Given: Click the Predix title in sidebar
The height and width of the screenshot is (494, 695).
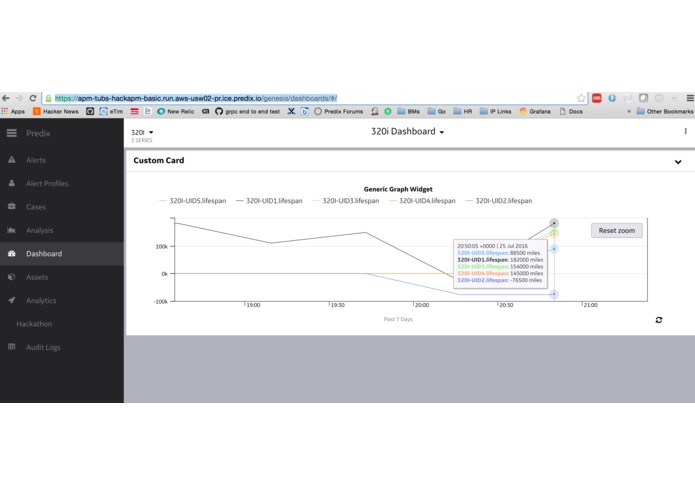Looking at the screenshot, I should (38, 133).
